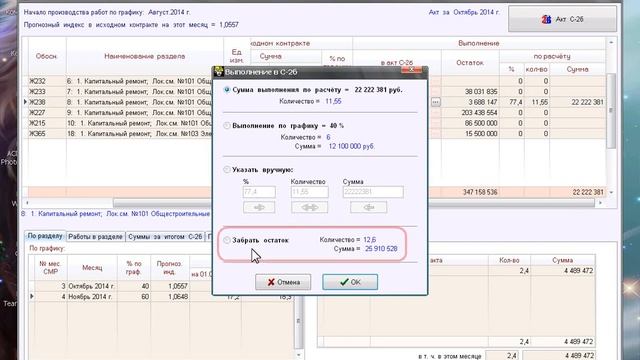Screen dimensions: 640x360
Task: Choose the 'Указать вручную' radio option
Action: click(x=227, y=169)
